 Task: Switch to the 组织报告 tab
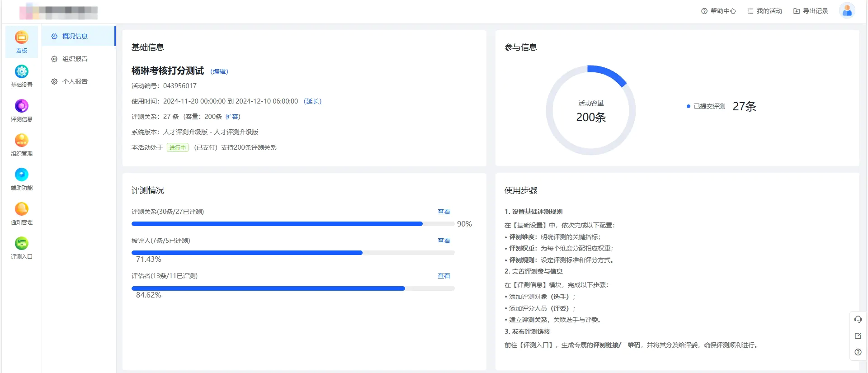(75, 59)
